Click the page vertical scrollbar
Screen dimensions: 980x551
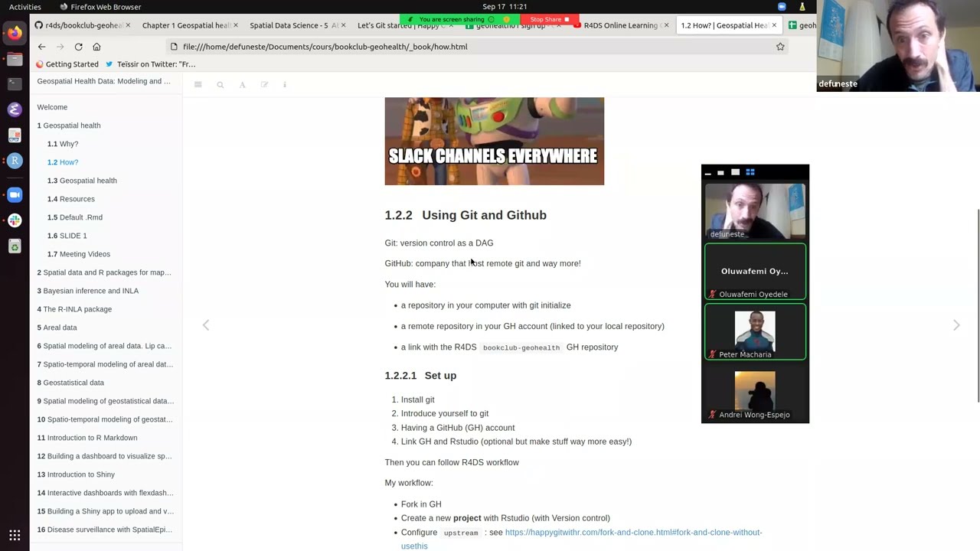[977, 306]
